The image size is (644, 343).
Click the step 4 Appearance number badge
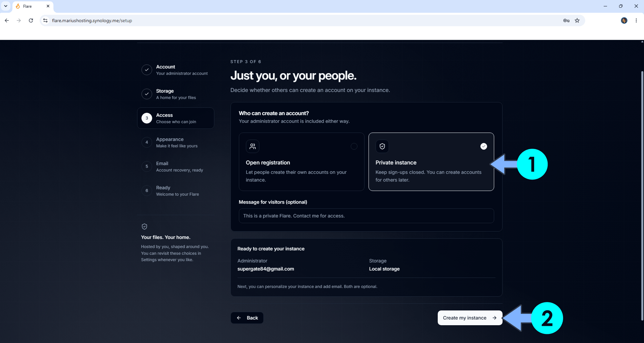tap(147, 142)
